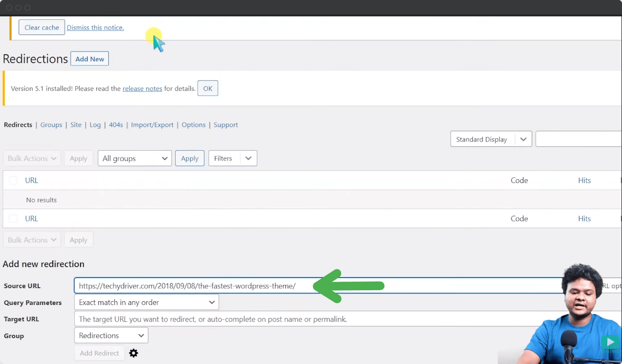The image size is (622, 364).
Task: Open the release notes link
Action: [x=143, y=89]
